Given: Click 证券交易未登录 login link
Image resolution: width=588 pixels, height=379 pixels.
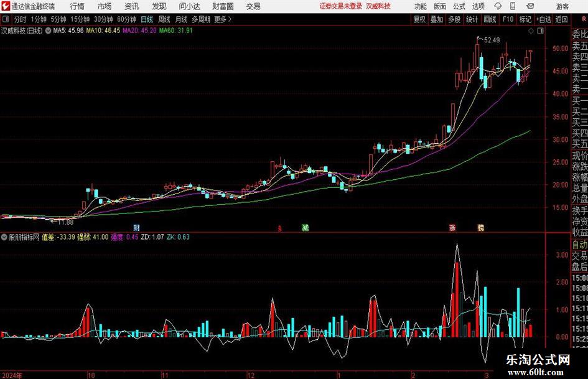Looking at the screenshot, I should (x=341, y=6).
